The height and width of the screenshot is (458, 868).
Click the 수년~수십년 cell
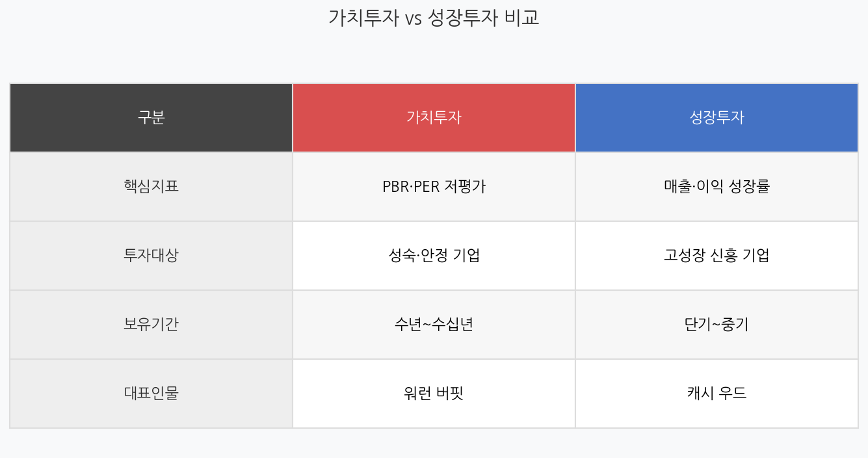(x=434, y=325)
